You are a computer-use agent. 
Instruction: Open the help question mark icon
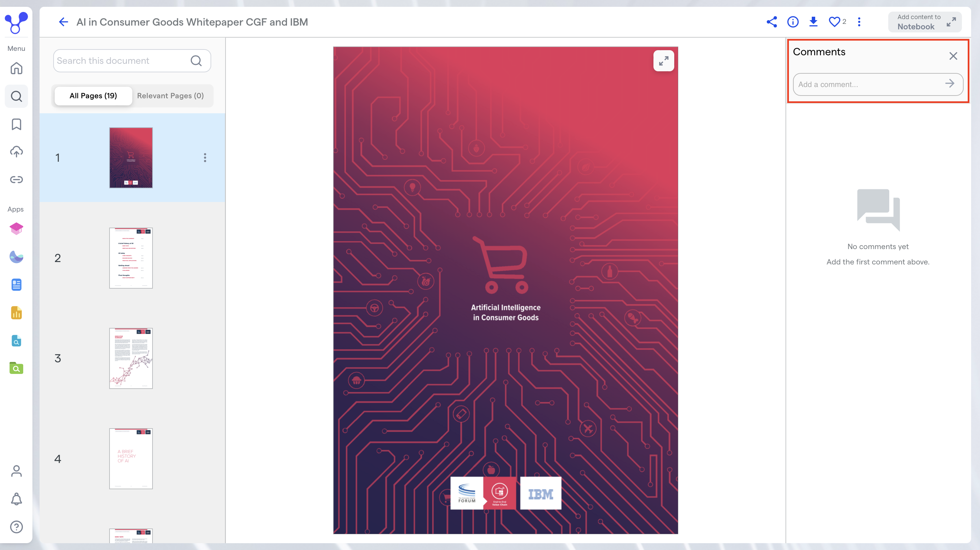coord(16,527)
